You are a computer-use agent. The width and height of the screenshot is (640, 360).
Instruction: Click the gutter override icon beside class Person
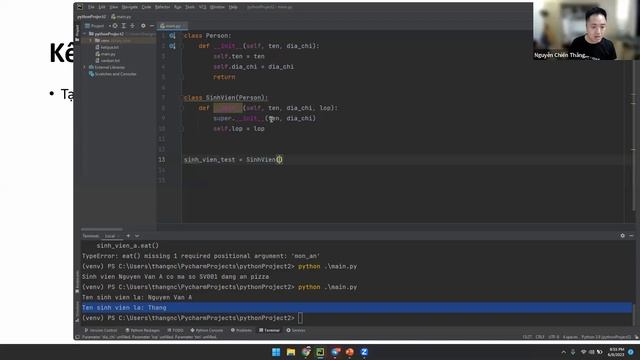pos(172,36)
